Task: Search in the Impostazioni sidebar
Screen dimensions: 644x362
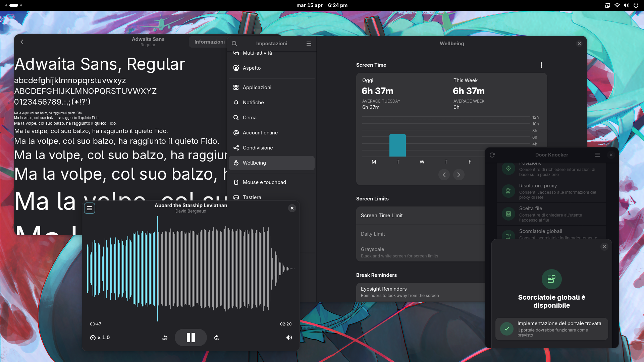Action: point(234,44)
